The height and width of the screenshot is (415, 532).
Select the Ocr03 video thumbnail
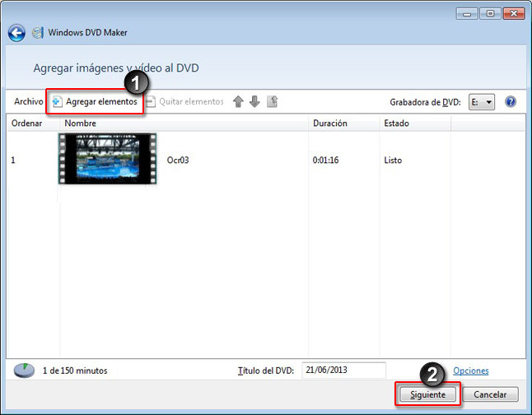108,159
